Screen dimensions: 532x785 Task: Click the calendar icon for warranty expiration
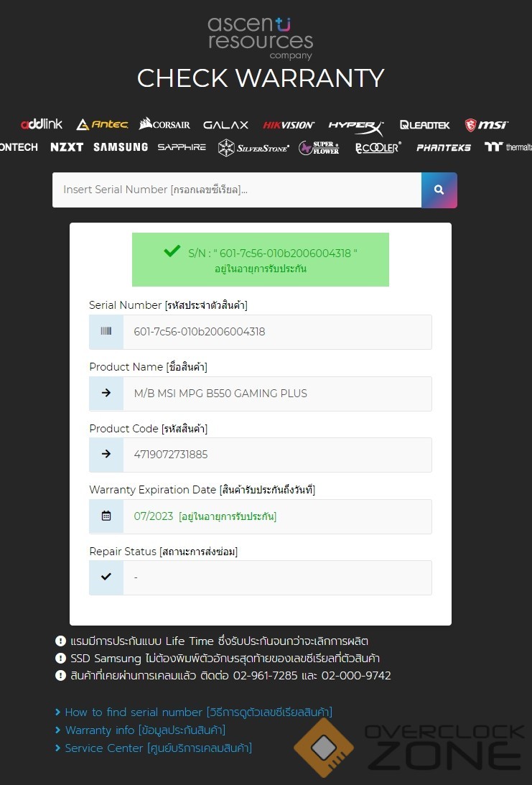point(106,516)
